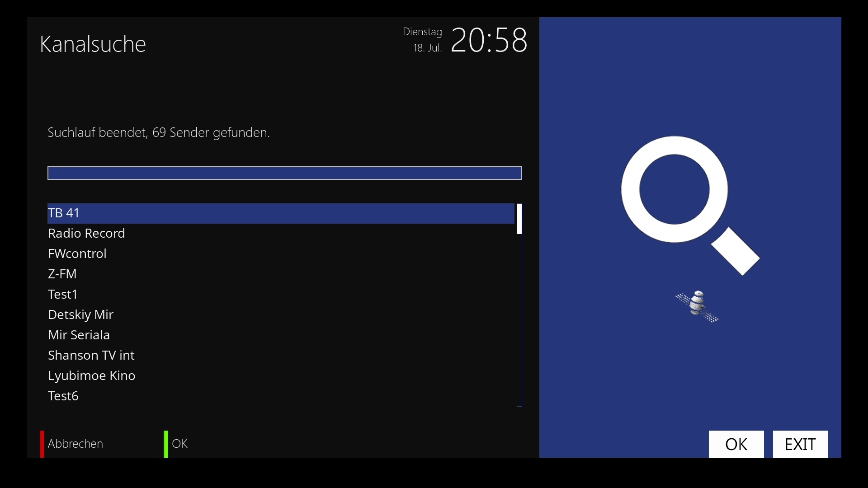The height and width of the screenshot is (488, 868).
Task: Choose the Test6 channel entry
Action: 281,396
